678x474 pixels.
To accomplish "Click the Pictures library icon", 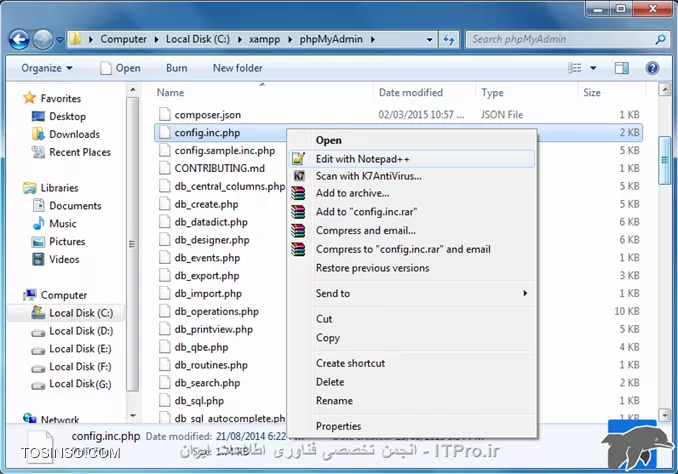I will point(38,242).
